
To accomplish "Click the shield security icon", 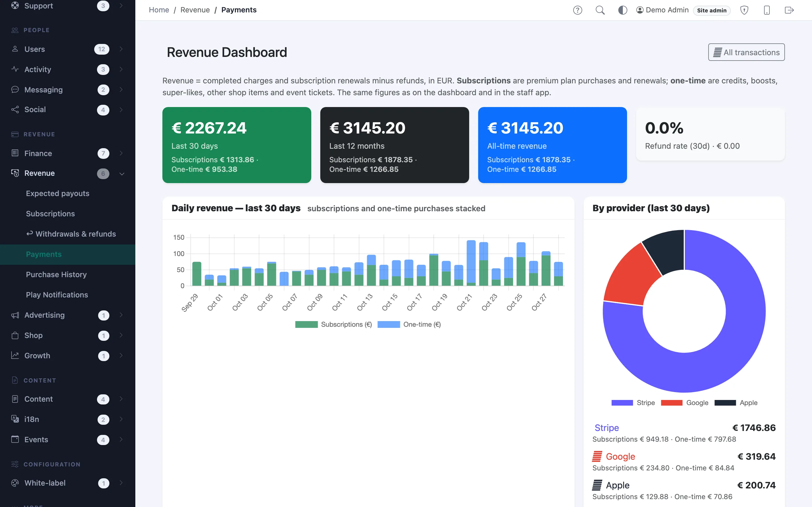I will (x=744, y=10).
